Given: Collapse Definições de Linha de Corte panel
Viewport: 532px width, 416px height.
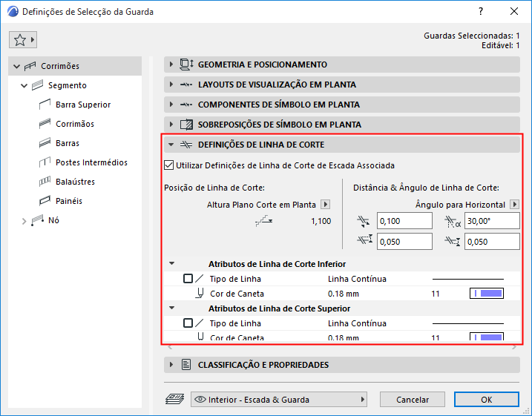Looking at the screenshot, I should pyautogui.click(x=341, y=145).
